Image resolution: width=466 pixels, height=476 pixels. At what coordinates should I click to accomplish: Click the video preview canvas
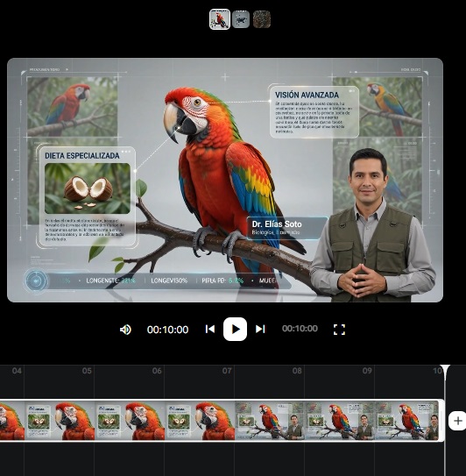tap(225, 180)
